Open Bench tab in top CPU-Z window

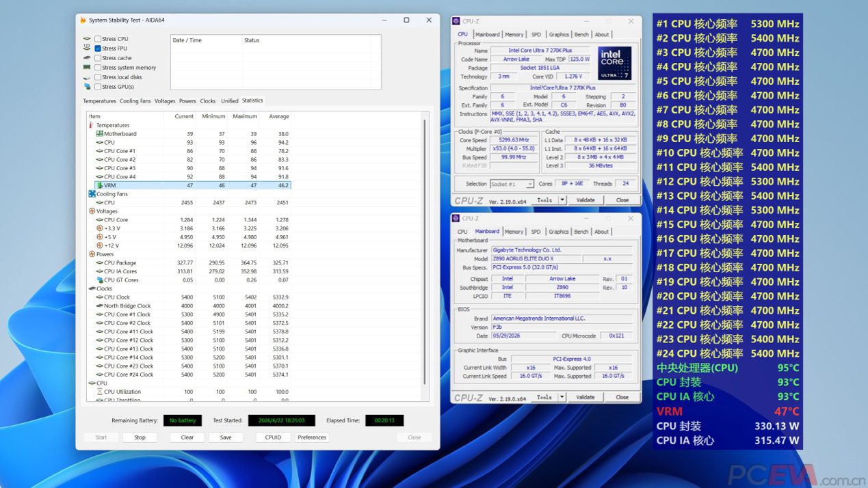tap(581, 34)
